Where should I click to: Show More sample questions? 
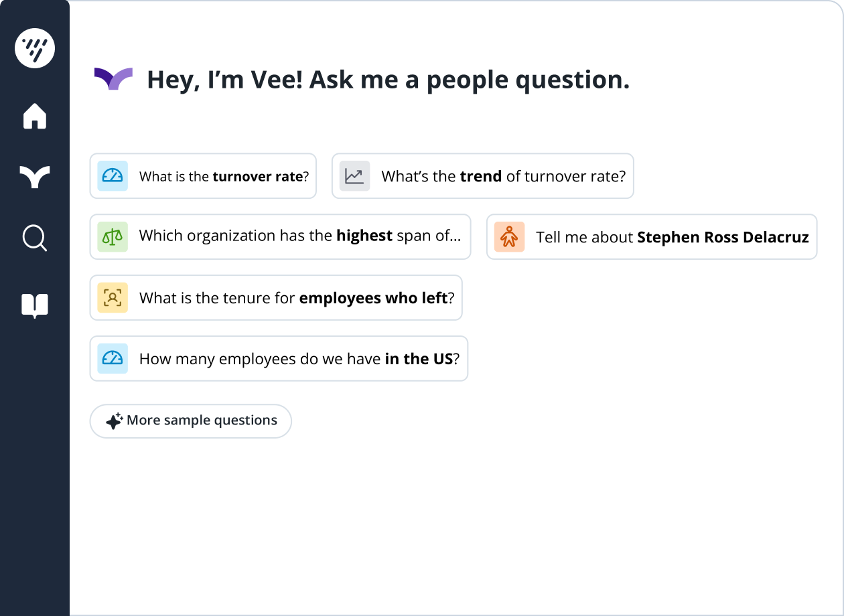(x=191, y=420)
